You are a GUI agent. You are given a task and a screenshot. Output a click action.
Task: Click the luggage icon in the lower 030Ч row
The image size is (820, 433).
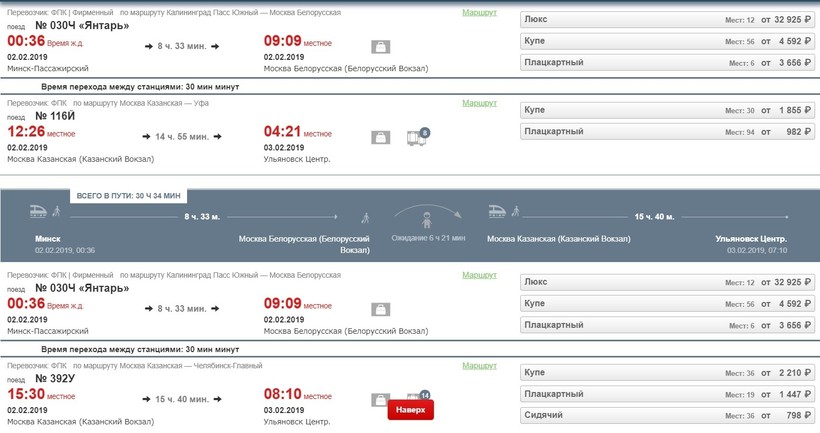coord(381,309)
